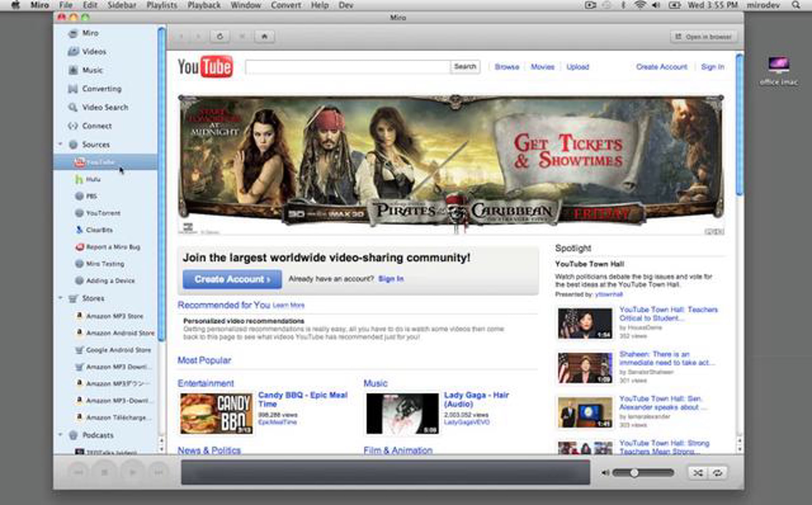Viewport: 812px width, 505px height.
Task: Click the YouTube logo
Action: coord(205,67)
